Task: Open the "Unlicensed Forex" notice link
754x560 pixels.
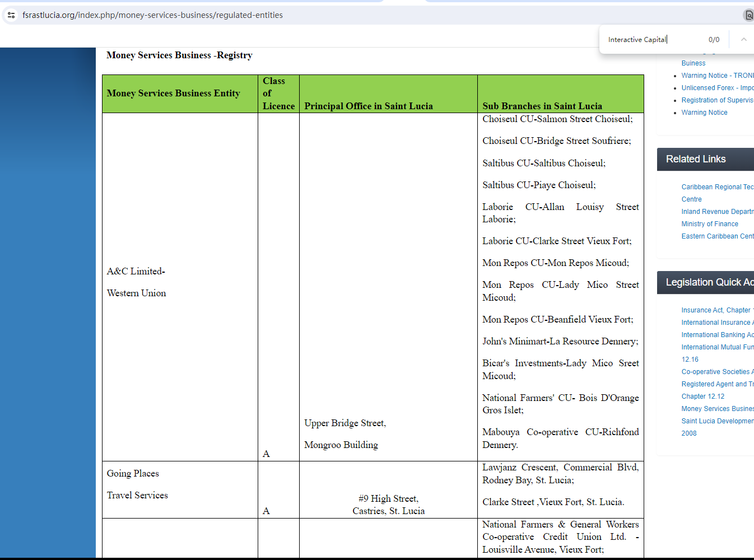Action: tap(718, 88)
